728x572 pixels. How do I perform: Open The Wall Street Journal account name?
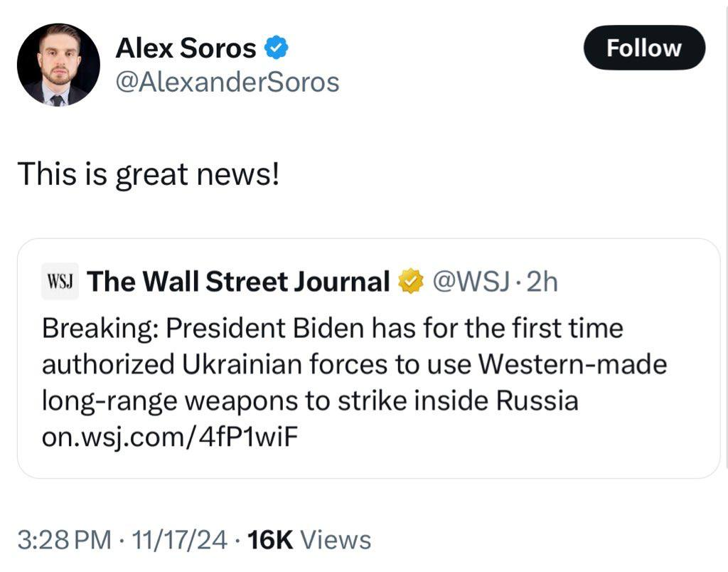(x=239, y=282)
